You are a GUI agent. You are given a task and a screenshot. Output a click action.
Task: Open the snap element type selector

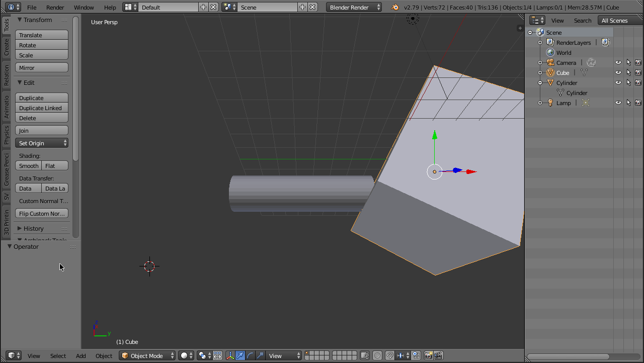pyautogui.click(x=404, y=355)
